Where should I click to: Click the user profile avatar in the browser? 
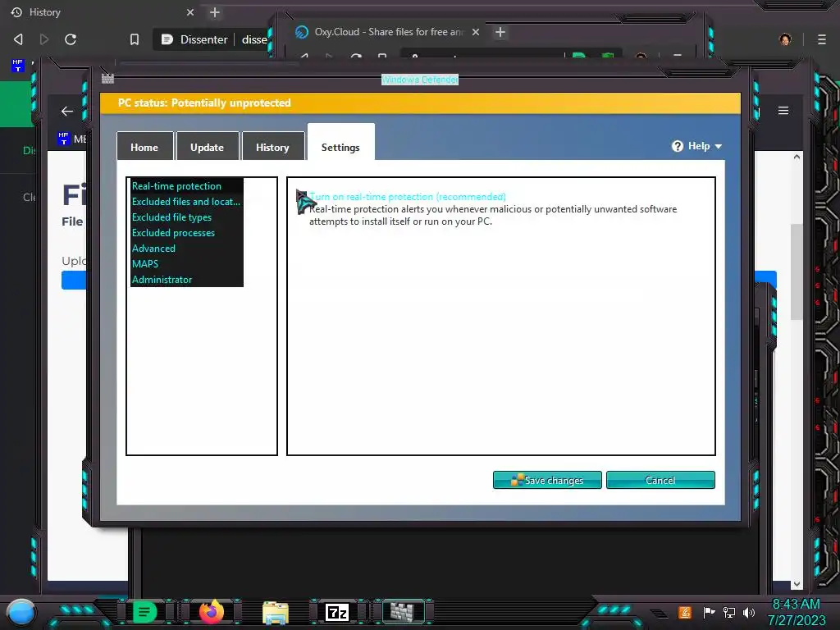(x=785, y=39)
